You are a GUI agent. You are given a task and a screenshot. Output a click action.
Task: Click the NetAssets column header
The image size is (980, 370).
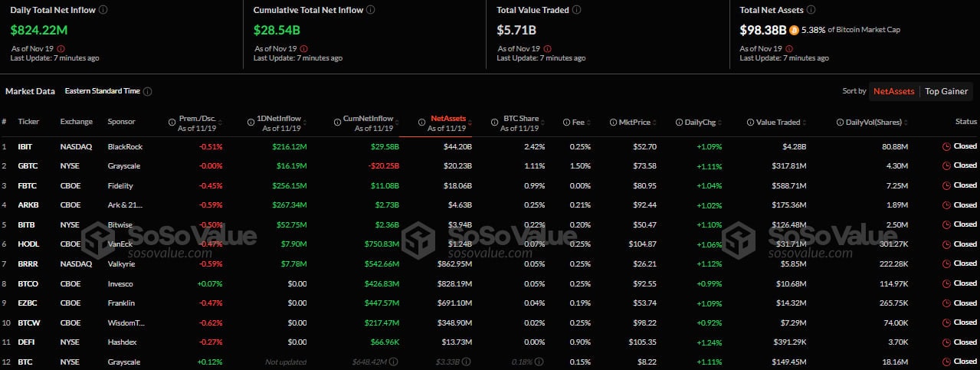[447, 119]
